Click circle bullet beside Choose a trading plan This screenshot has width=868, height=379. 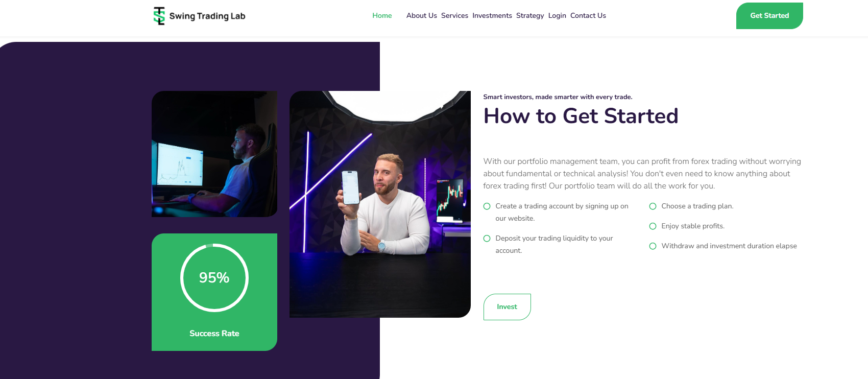click(653, 206)
